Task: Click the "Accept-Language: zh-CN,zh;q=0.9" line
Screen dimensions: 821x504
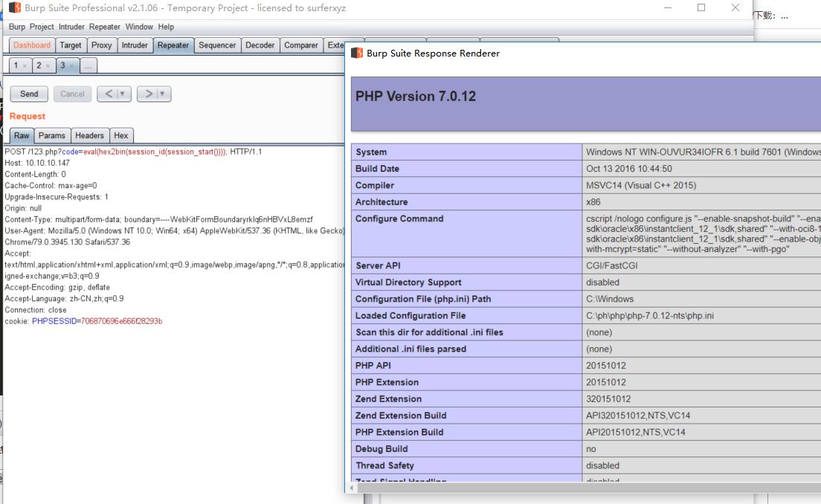Action: [65, 299]
